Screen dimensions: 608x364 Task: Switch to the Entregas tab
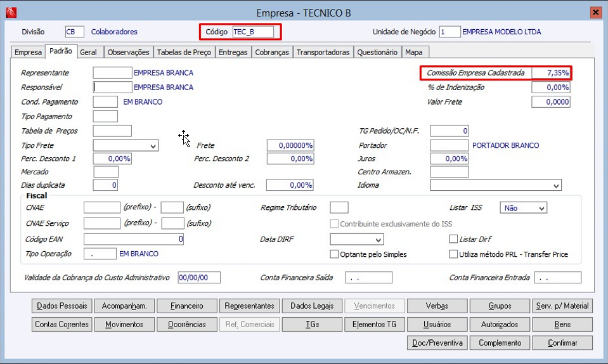pos(233,52)
